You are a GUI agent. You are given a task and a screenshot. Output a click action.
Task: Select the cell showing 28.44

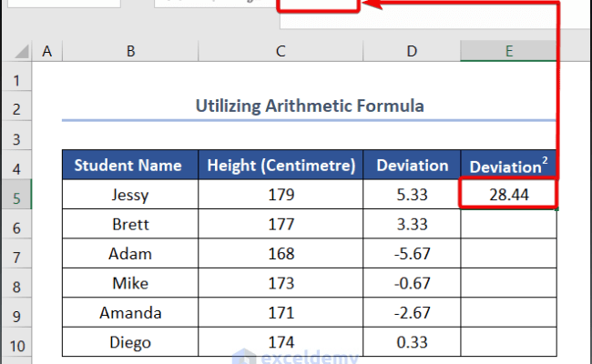click(x=508, y=194)
